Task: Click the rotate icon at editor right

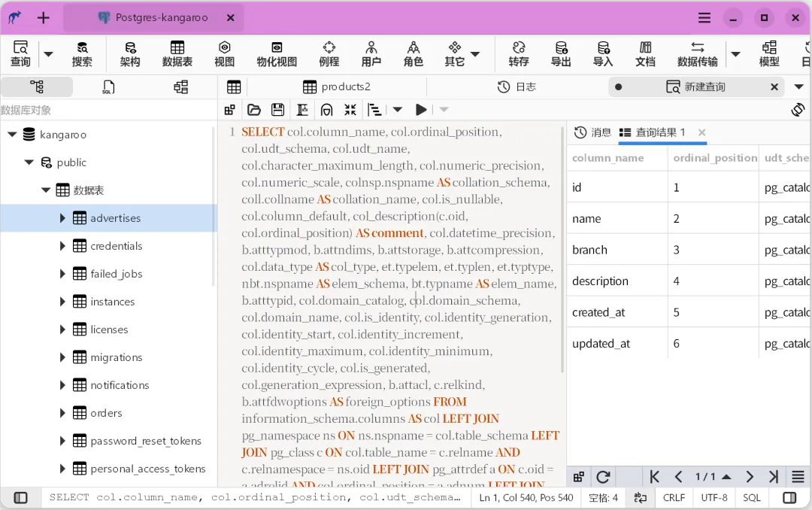Action: [x=798, y=110]
